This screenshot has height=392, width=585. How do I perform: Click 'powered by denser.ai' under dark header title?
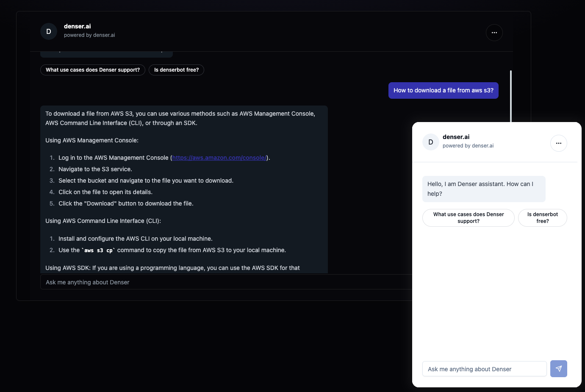[x=89, y=35]
